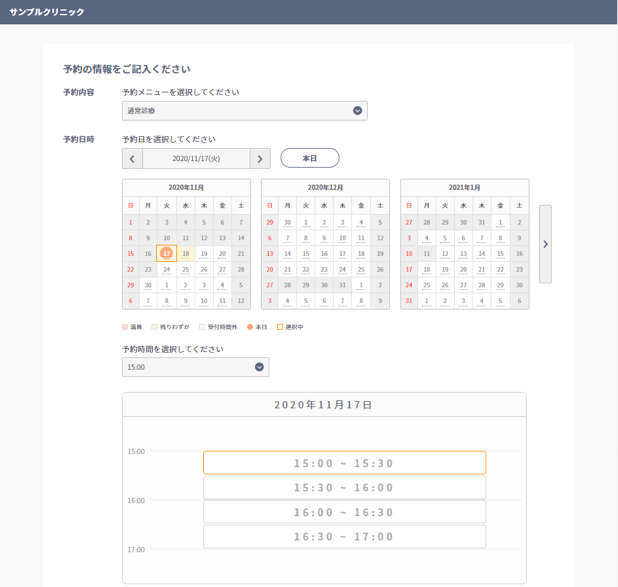Screen dimensions: 618x587
Task: Select December 10 in the 2020年12月 calendar
Action: click(x=343, y=238)
